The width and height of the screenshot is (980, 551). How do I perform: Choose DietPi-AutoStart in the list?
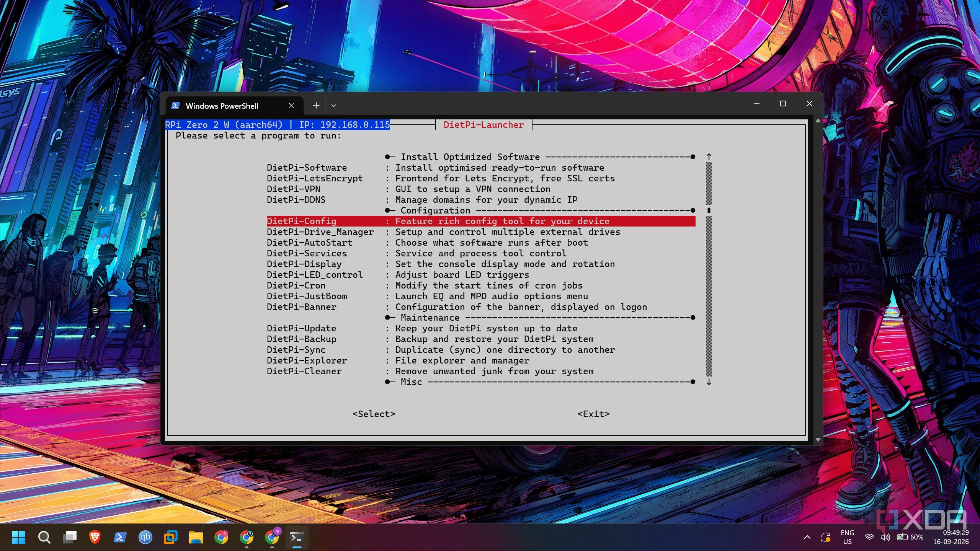coord(481,243)
